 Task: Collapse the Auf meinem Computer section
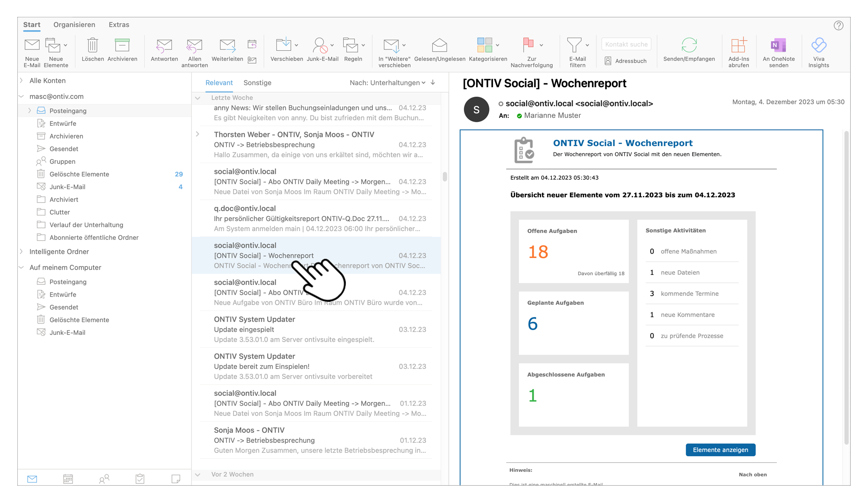(21, 268)
